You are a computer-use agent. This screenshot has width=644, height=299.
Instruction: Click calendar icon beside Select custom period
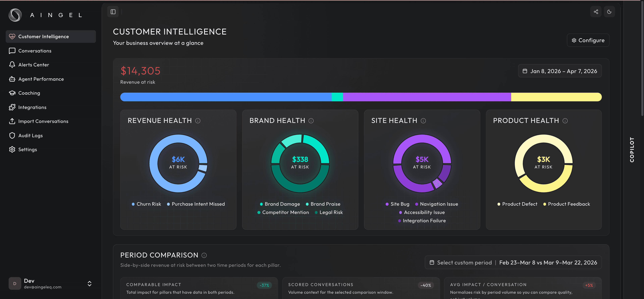click(432, 262)
